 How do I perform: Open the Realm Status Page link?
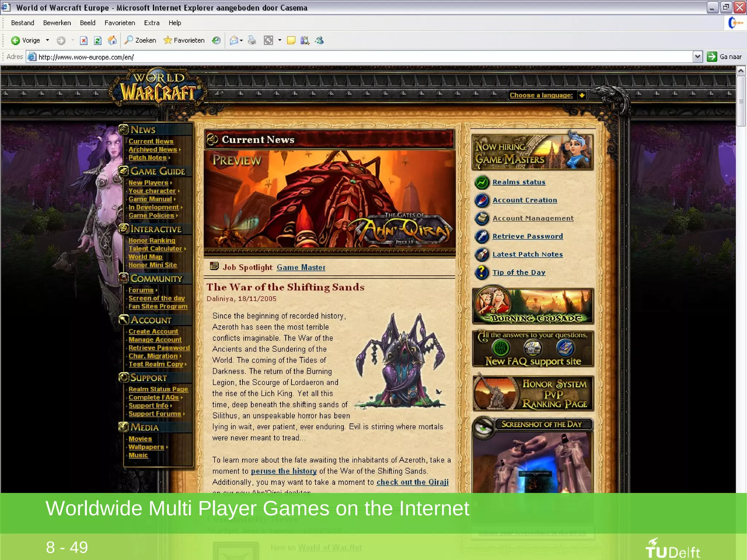pyautogui.click(x=158, y=389)
